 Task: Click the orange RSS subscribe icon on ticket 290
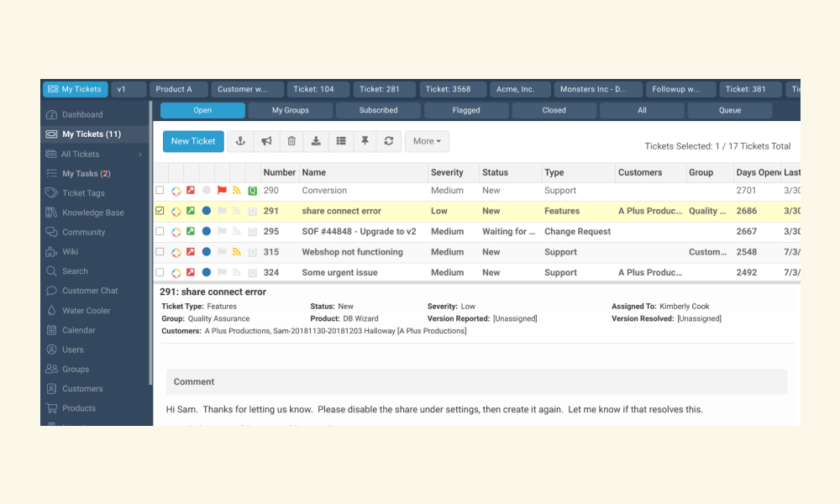(236, 190)
